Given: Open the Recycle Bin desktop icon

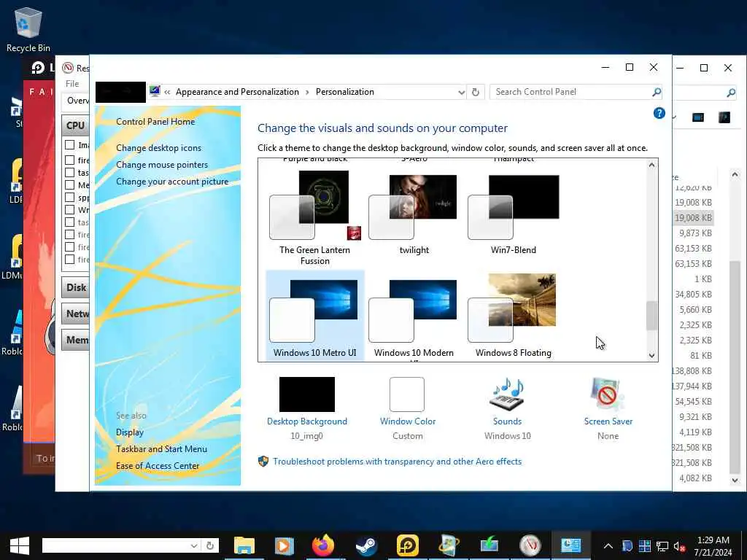Looking at the screenshot, I should coord(28,29).
